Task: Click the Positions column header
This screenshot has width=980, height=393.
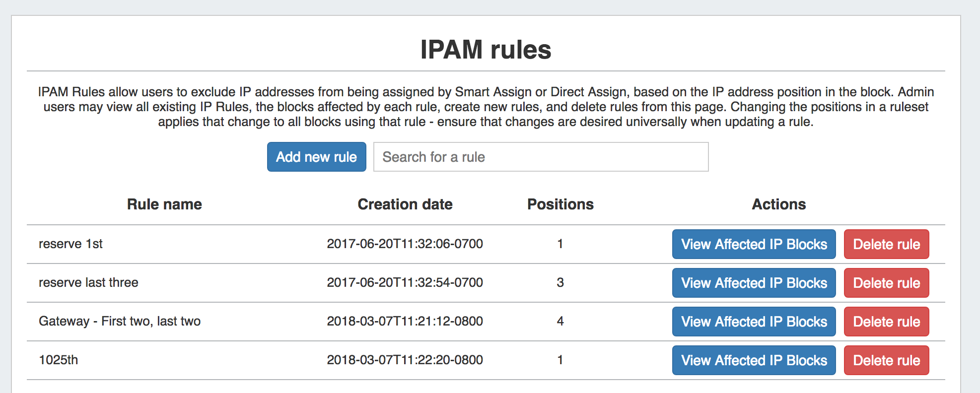Action: click(560, 204)
